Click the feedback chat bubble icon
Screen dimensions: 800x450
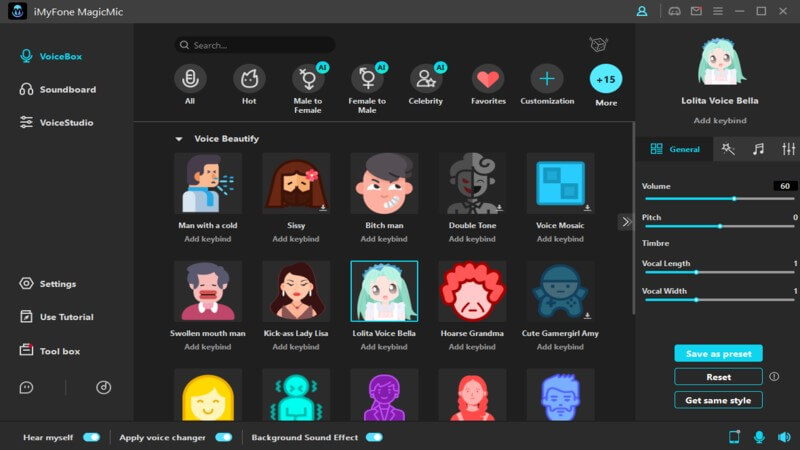pos(26,388)
